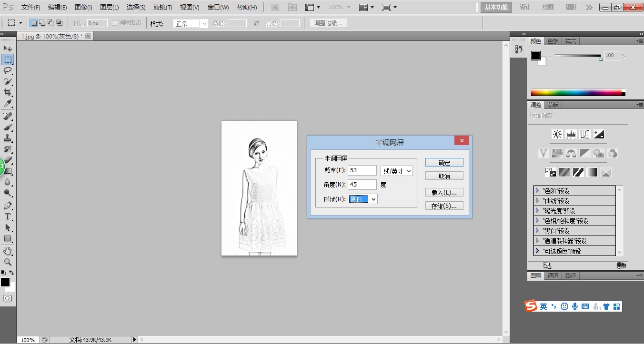Toggle Quick Mask mode button
Viewport: 644px width, 344px height.
[8, 298]
